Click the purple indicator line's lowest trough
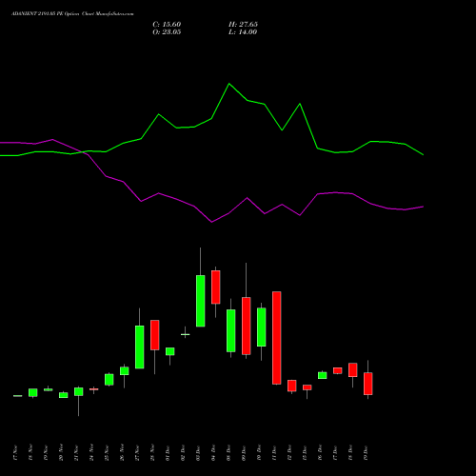The width and height of the screenshot is (476, 476). [x=212, y=222]
